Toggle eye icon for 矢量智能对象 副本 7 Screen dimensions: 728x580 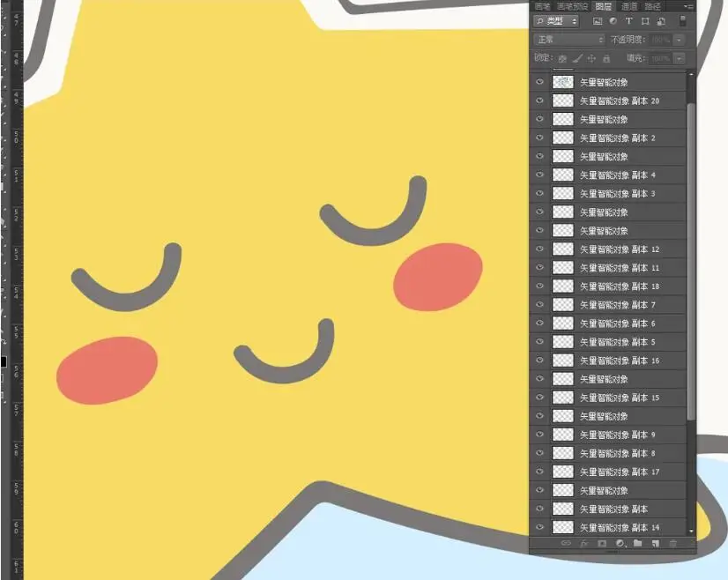pyautogui.click(x=539, y=305)
